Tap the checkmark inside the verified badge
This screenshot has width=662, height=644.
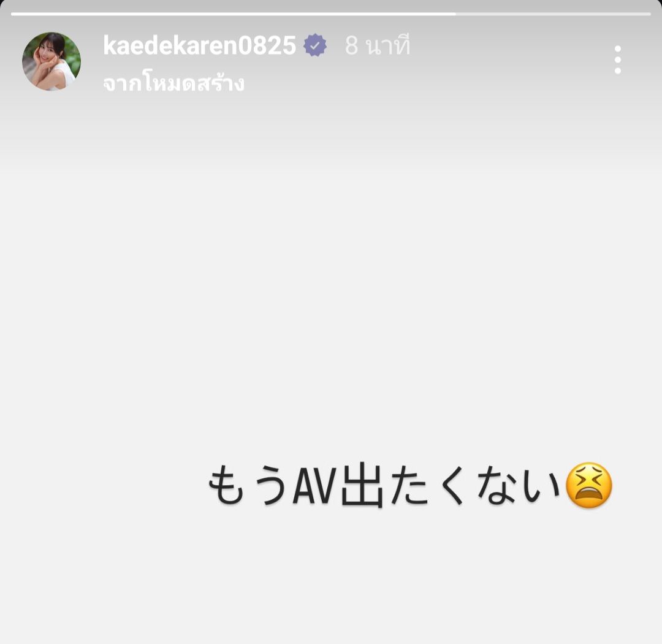(x=315, y=45)
